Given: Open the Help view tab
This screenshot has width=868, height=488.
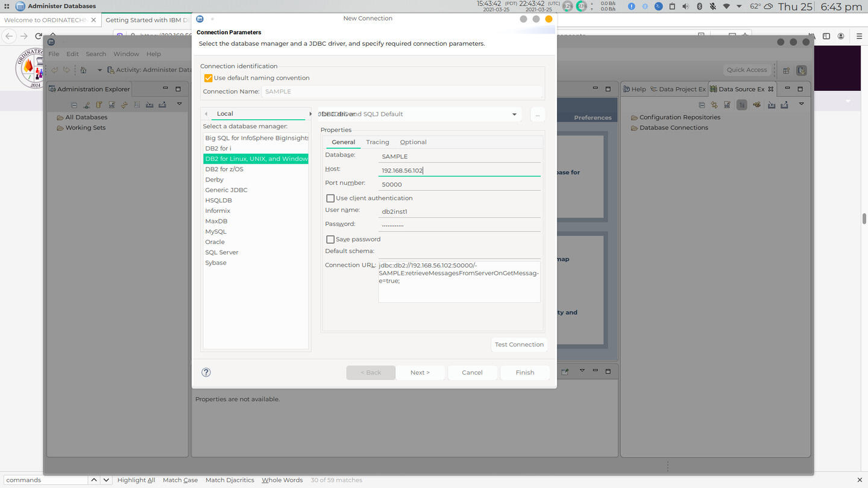Looking at the screenshot, I should coord(634,89).
